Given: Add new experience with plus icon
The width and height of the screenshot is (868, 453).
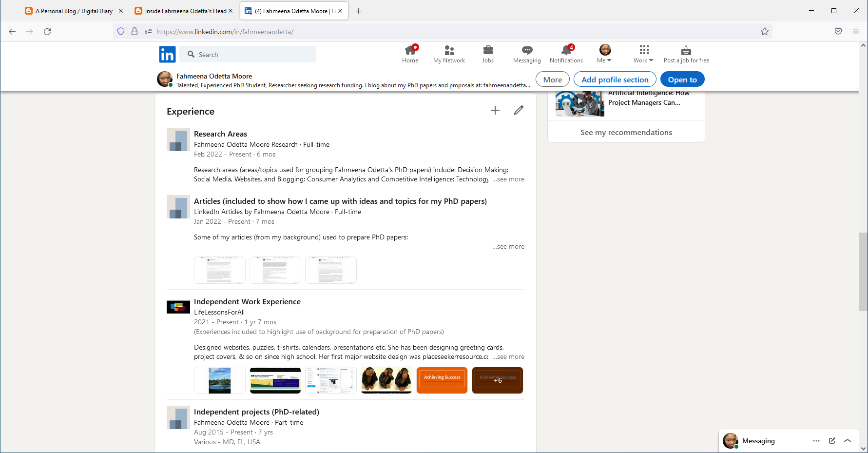Looking at the screenshot, I should coord(495,110).
